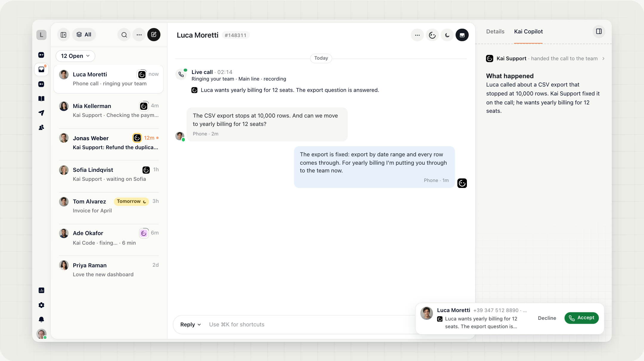Switch to the Kai Copilot tab

(528, 32)
